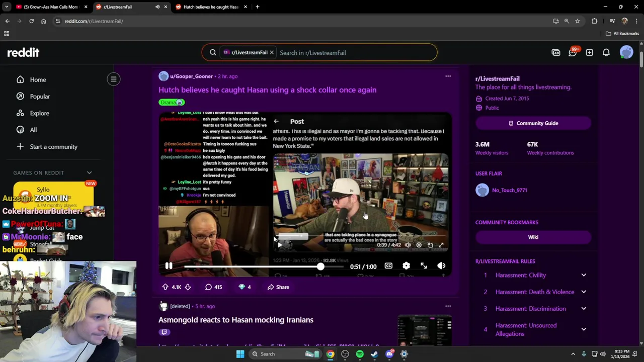
Task: Open Steam from the taskbar
Action: (374, 354)
